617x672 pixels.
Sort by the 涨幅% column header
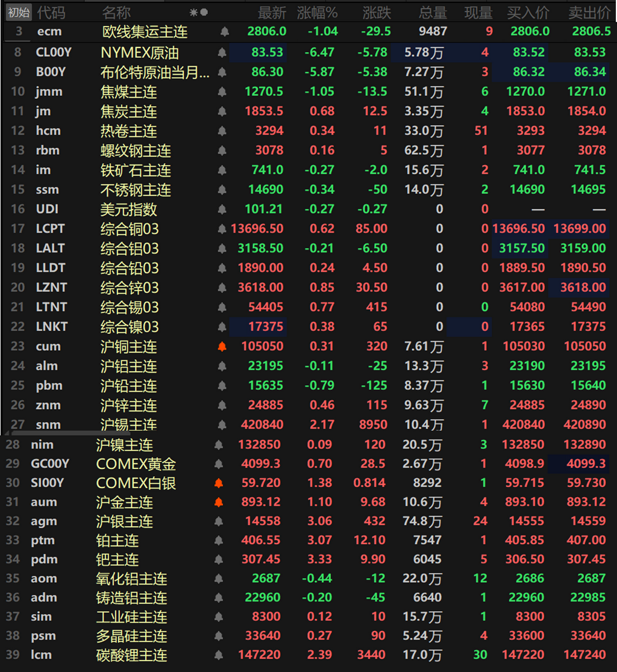pos(318,13)
